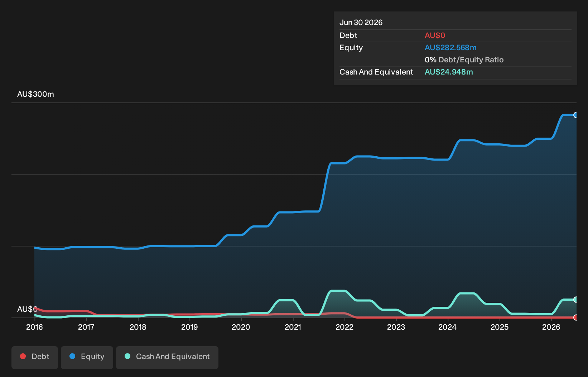Click the Equity end-point marker on chart
This screenshot has height=377, width=588.
pos(576,115)
